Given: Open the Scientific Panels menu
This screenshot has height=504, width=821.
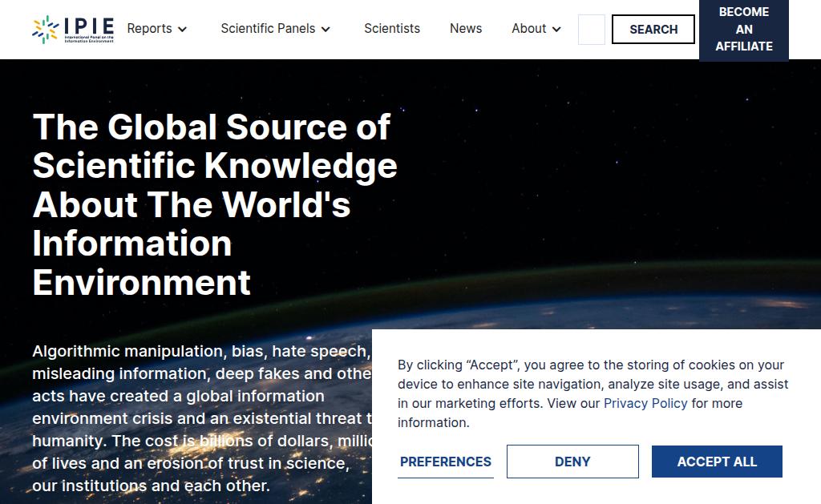Looking at the screenshot, I should 268,29.
